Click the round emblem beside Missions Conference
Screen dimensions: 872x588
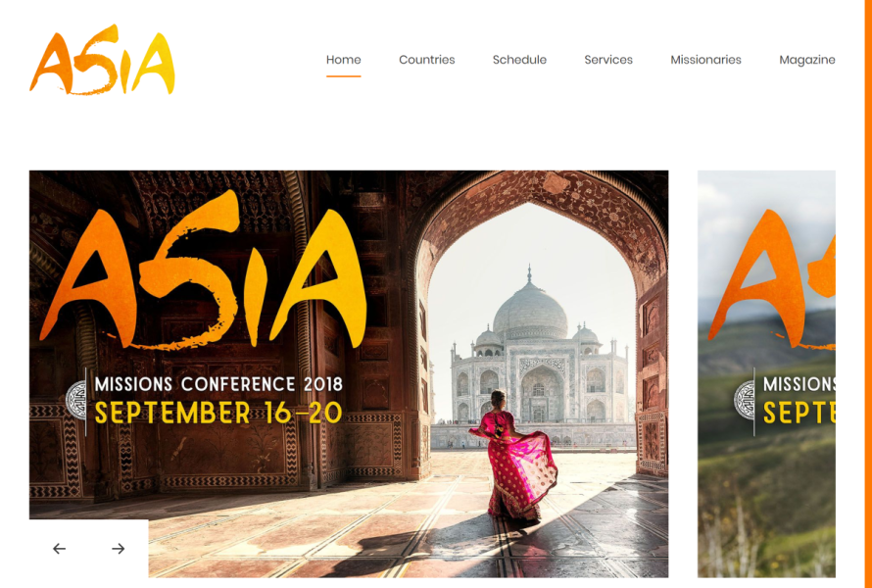(75, 400)
